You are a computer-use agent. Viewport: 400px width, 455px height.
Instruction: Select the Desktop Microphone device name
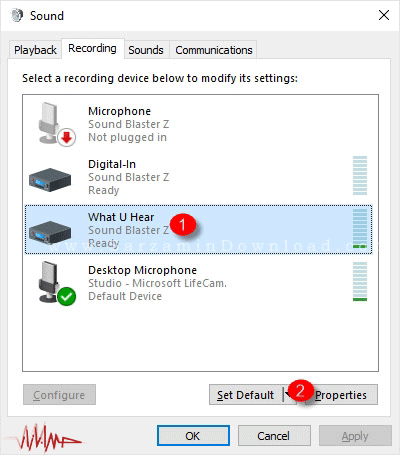[142, 270]
